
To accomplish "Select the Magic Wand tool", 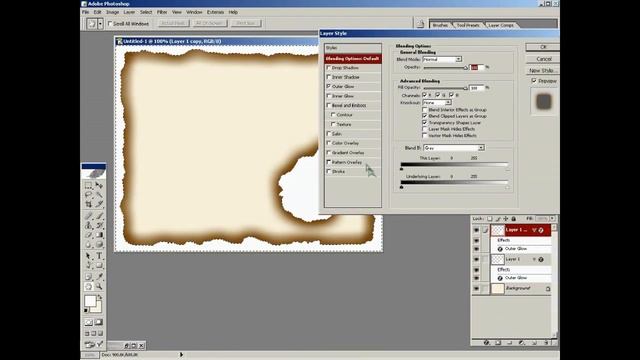I will 99,195.
